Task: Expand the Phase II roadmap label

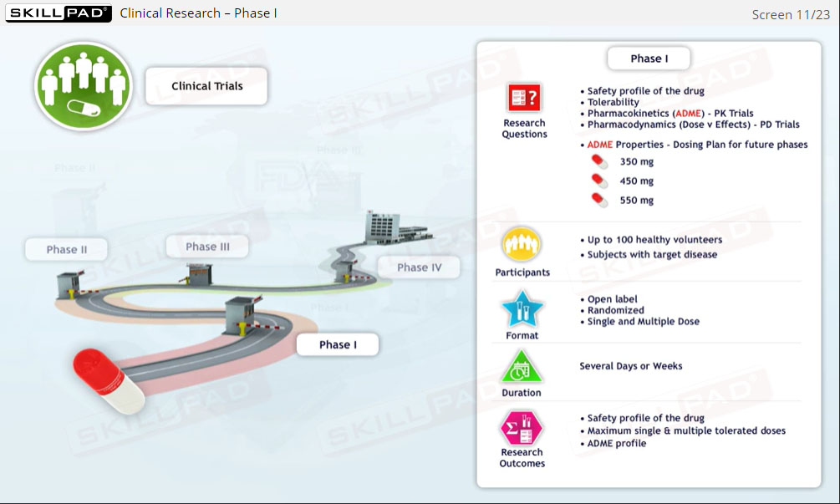Action: (65, 248)
